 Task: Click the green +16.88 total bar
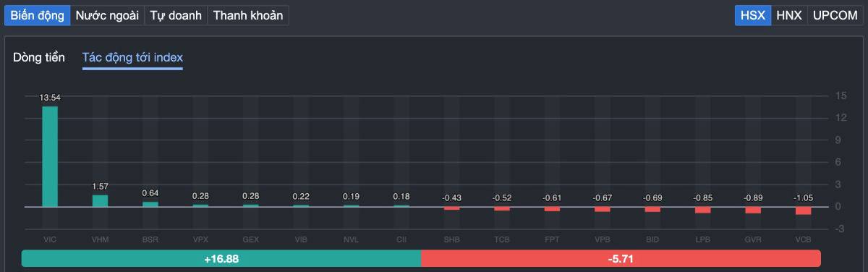coord(221,258)
